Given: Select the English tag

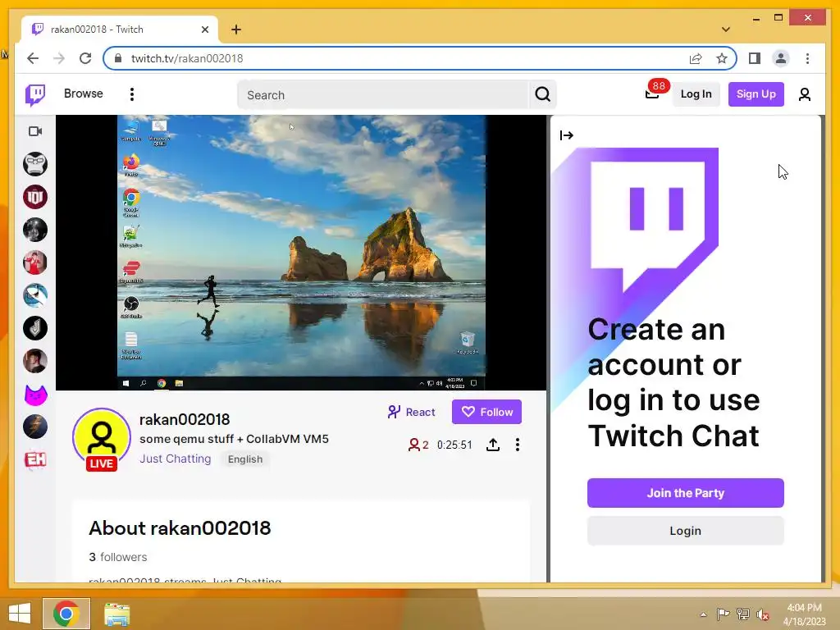Looking at the screenshot, I should point(244,459).
